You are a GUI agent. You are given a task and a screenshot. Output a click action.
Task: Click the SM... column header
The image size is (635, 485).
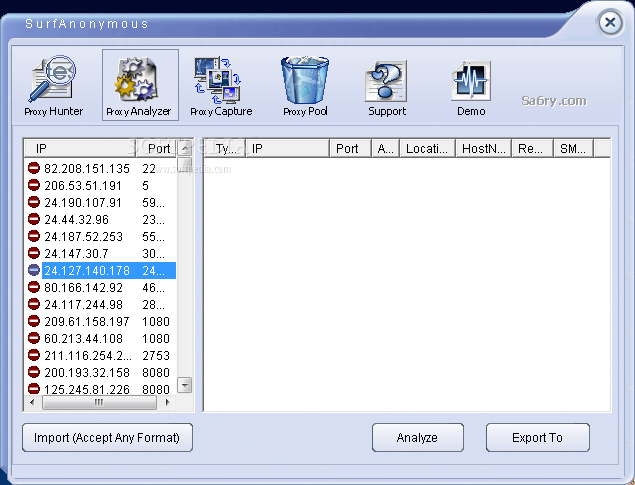[573, 148]
